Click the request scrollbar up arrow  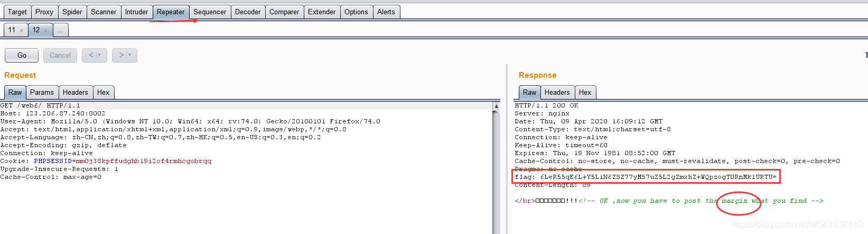click(496, 106)
